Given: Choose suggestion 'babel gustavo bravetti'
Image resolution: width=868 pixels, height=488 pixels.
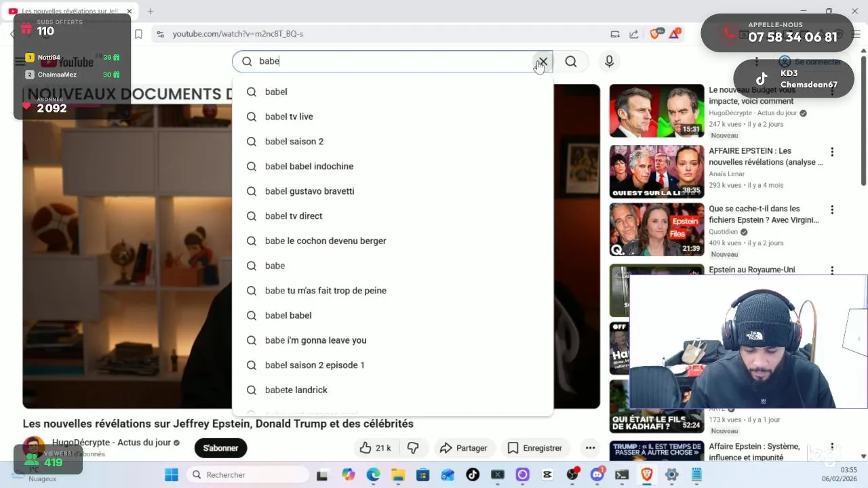Looking at the screenshot, I should pos(393,191).
